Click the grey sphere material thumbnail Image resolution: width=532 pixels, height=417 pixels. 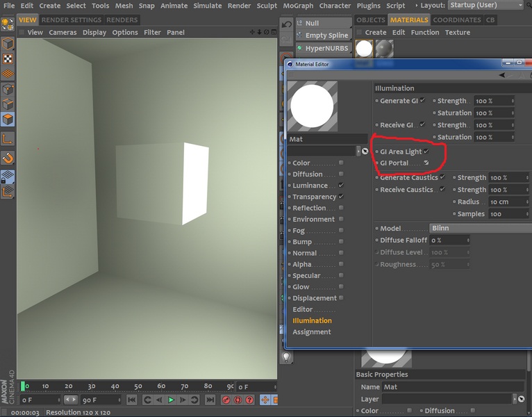point(384,49)
